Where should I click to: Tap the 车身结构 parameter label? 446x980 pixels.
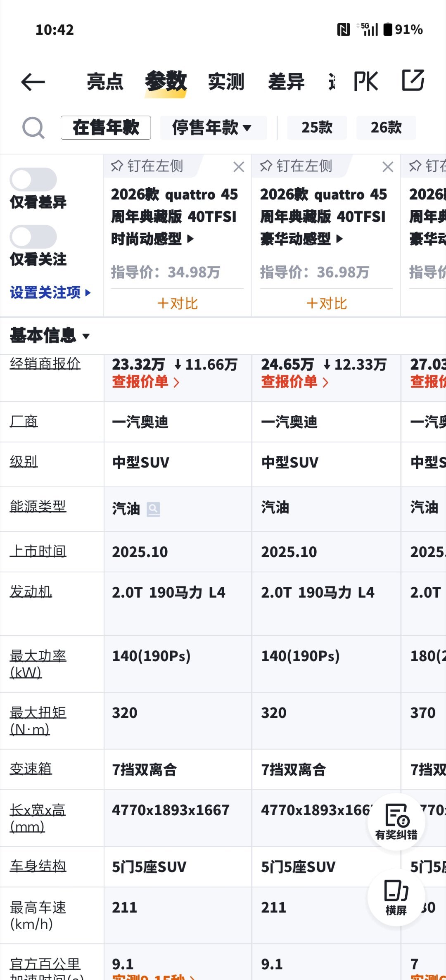coord(38,866)
